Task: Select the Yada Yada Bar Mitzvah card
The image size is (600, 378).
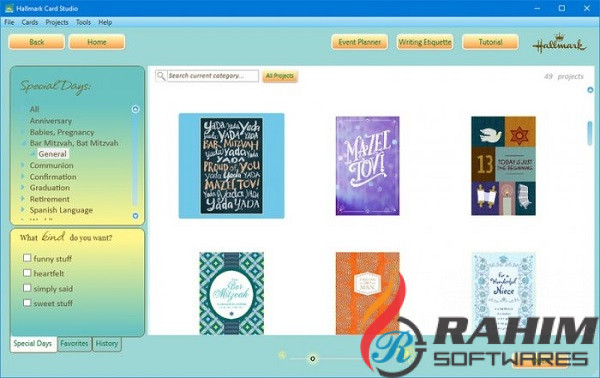Action: click(232, 166)
